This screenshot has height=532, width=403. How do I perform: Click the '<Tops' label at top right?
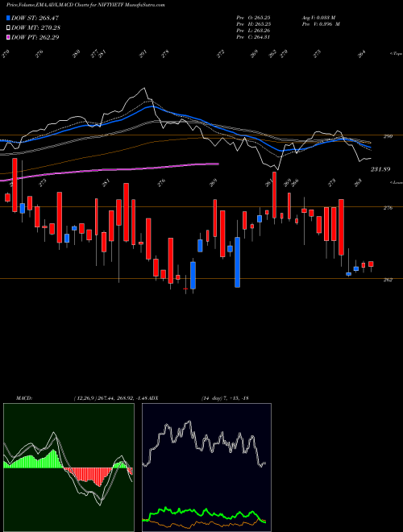(396, 54)
